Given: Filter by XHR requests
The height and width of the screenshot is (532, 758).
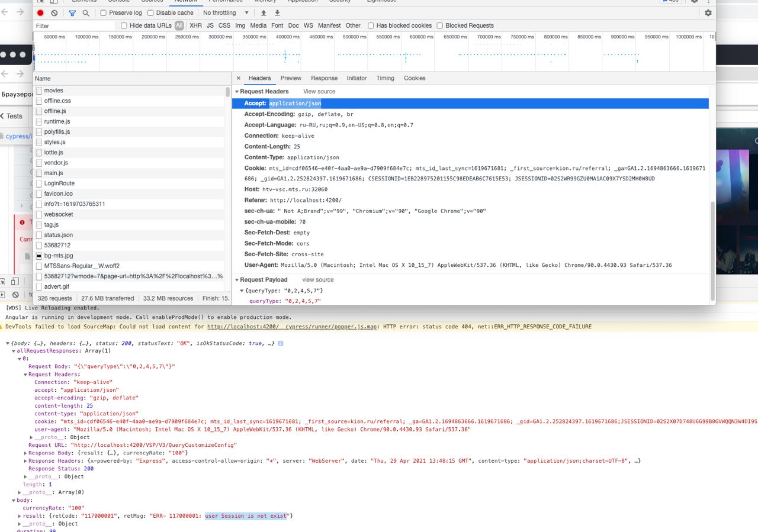Looking at the screenshot, I should [195, 26].
